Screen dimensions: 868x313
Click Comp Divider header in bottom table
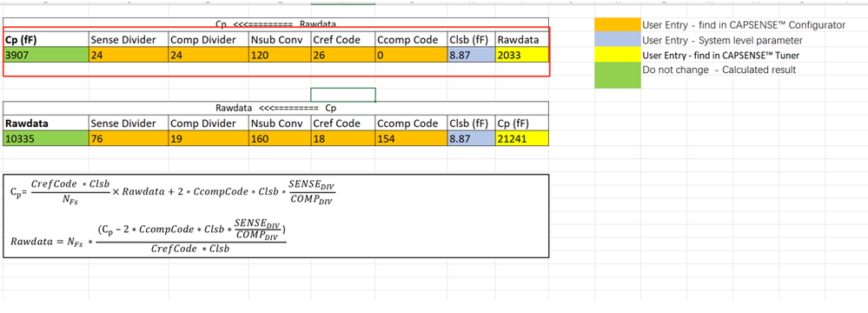[209, 123]
